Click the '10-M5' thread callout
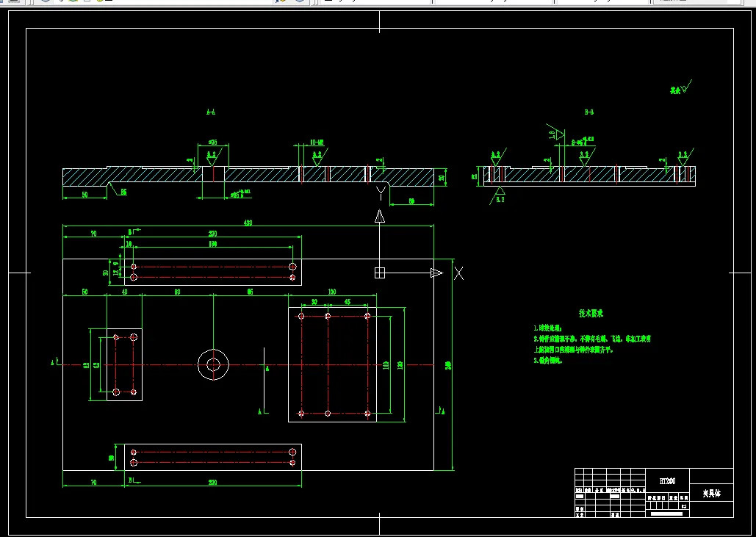The height and width of the screenshot is (537, 756). coord(317,143)
